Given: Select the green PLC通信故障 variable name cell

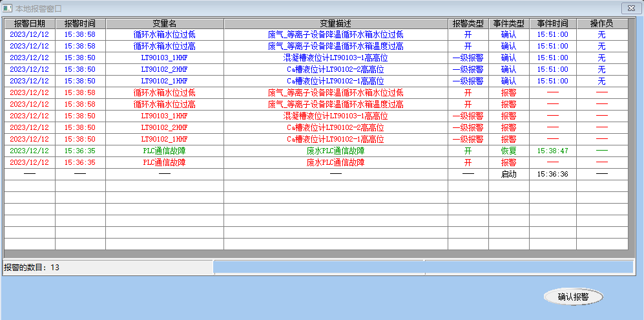Looking at the screenshot, I should tap(164, 151).
